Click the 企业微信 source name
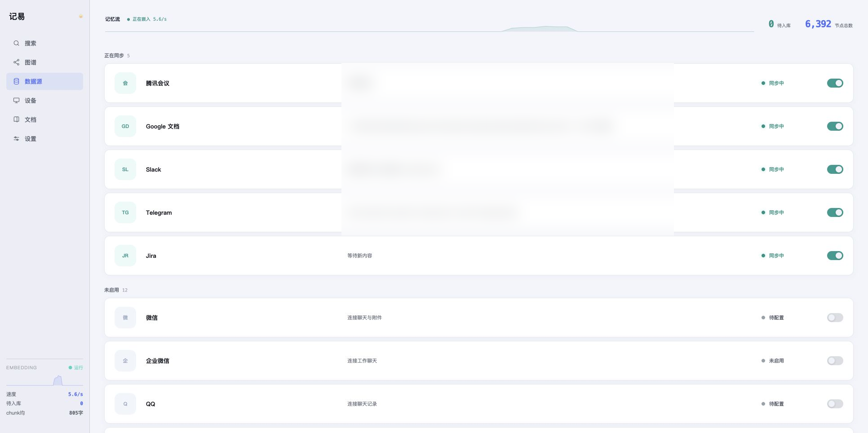 (x=158, y=361)
